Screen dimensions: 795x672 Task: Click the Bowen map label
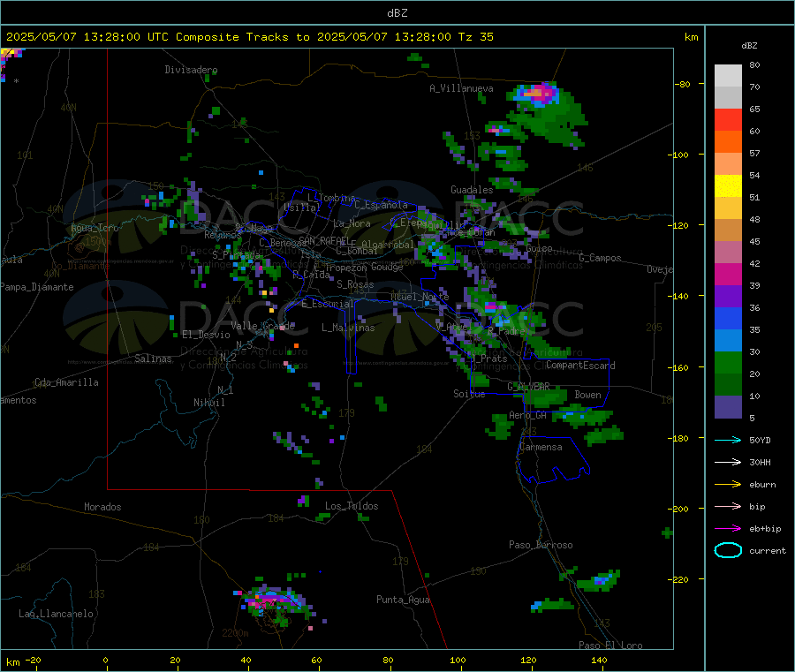[x=587, y=394]
